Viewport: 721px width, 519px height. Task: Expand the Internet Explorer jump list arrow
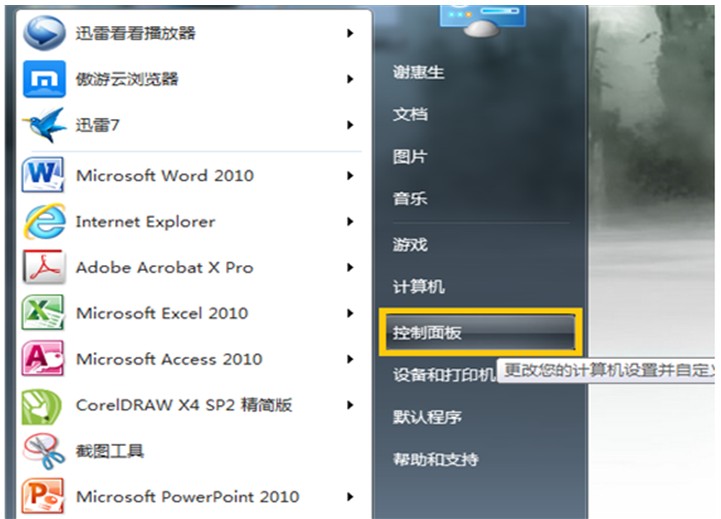(350, 222)
